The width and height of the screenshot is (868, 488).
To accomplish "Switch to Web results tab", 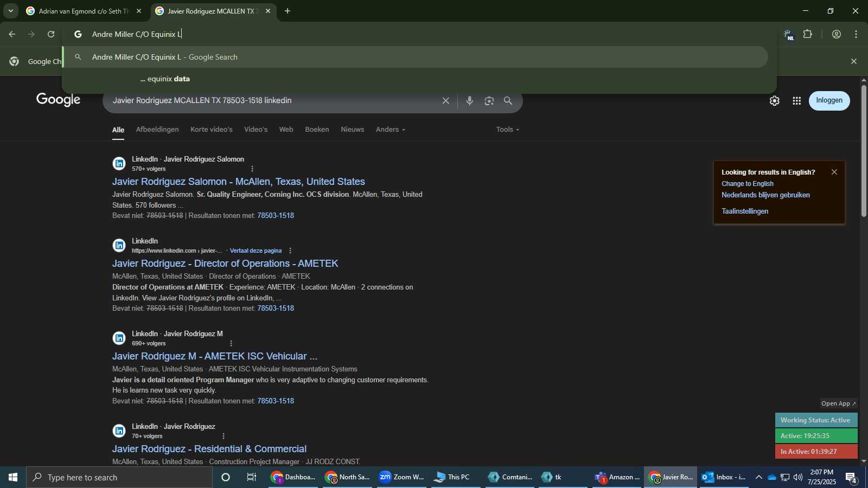I will [286, 129].
